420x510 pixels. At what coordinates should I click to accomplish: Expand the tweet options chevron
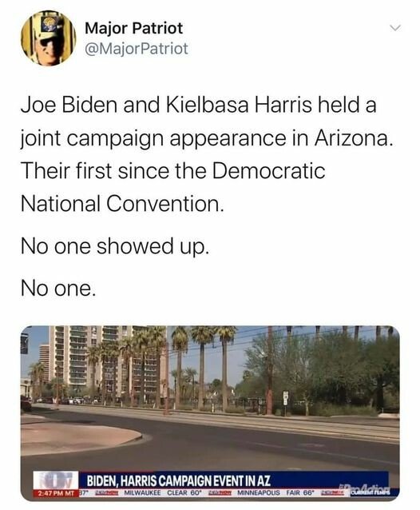click(x=395, y=28)
